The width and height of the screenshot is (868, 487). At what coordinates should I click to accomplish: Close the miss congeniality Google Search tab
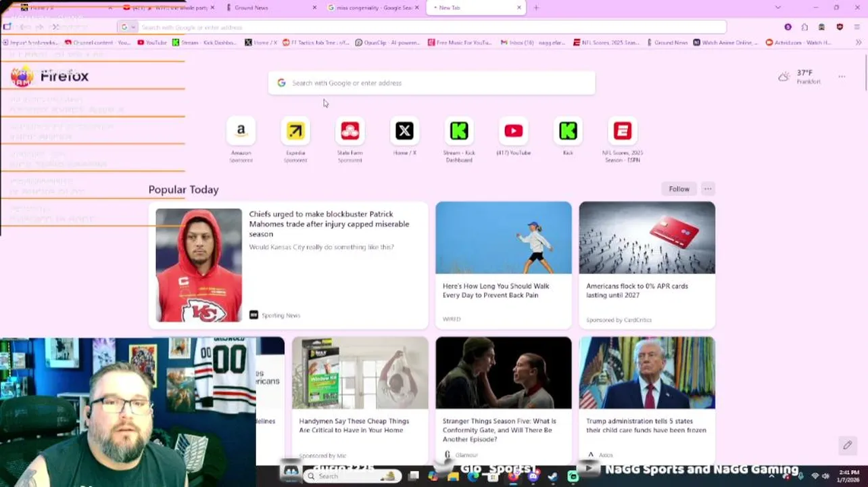click(417, 7)
